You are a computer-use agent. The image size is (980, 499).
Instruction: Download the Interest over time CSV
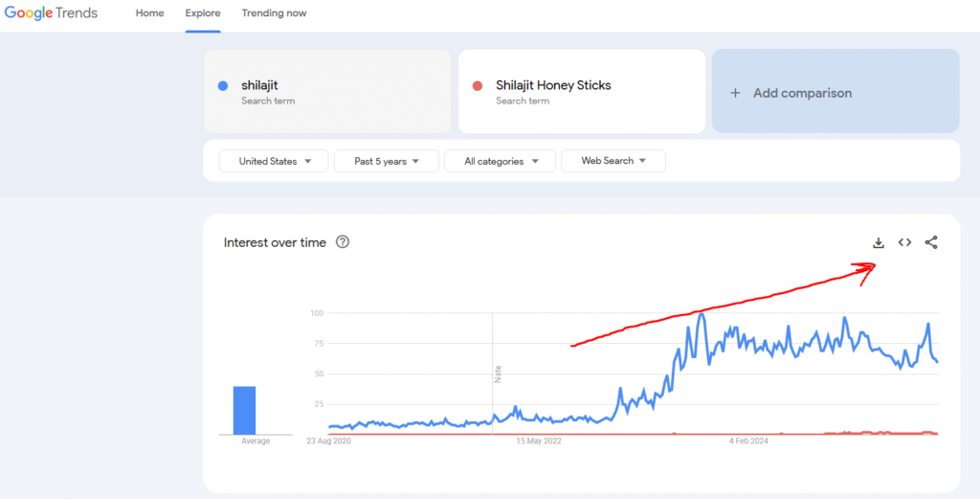tap(879, 242)
